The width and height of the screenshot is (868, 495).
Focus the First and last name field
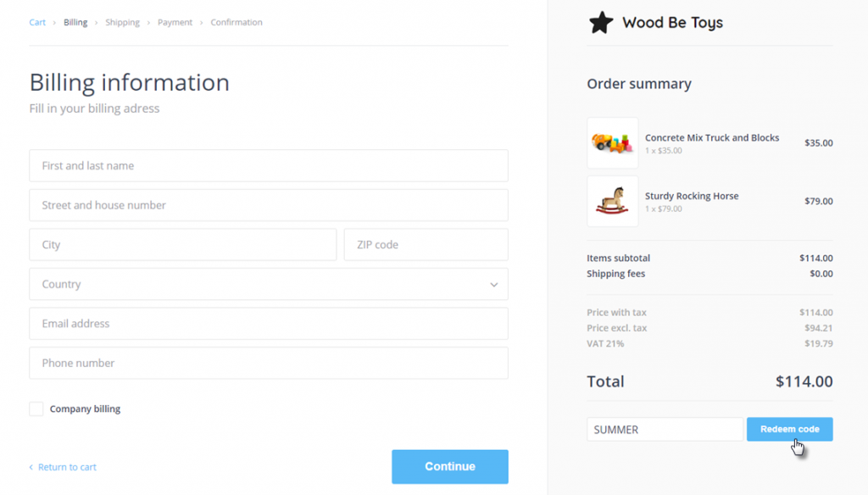[269, 165]
